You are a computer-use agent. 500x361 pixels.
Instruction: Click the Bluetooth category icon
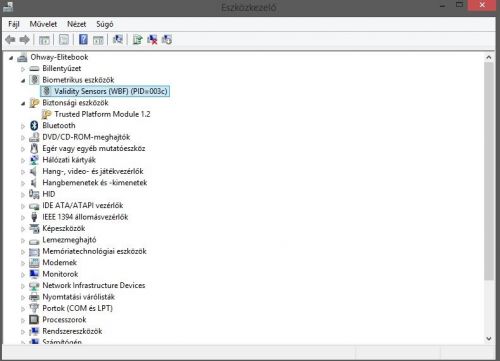coord(34,126)
